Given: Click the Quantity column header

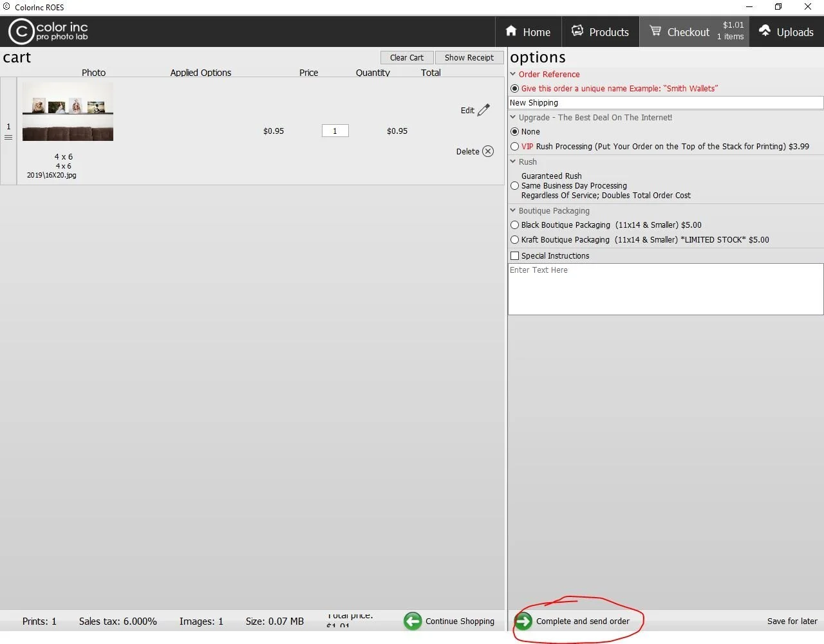Looking at the screenshot, I should pyautogui.click(x=373, y=73).
